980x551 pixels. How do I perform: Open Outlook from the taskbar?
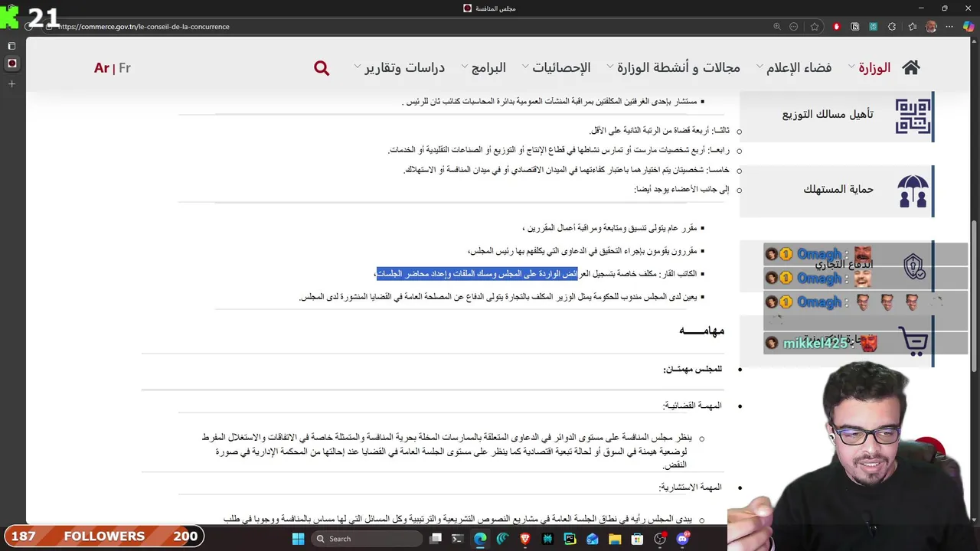593,539
